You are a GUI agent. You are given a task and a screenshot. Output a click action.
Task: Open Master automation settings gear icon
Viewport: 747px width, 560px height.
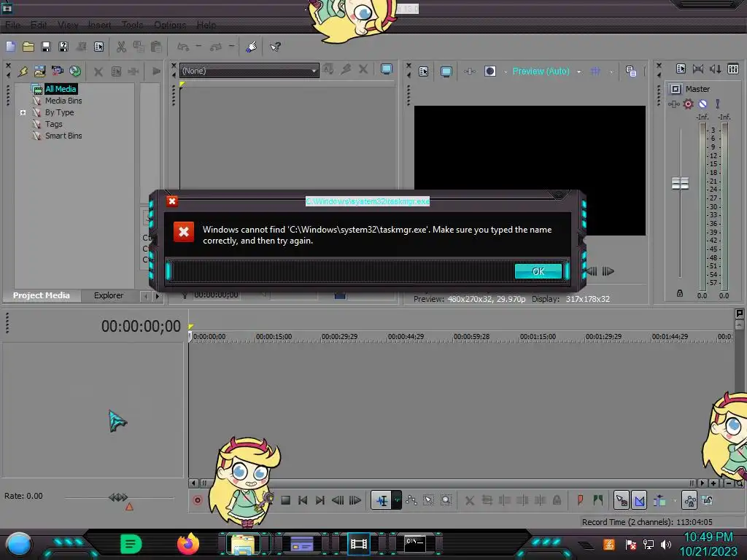coord(688,104)
